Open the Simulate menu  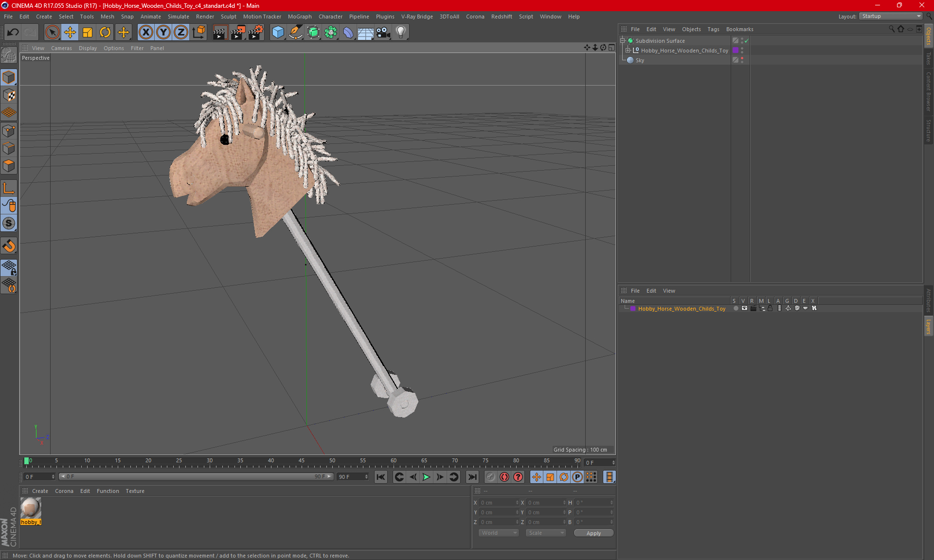click(x=178, y=17)
